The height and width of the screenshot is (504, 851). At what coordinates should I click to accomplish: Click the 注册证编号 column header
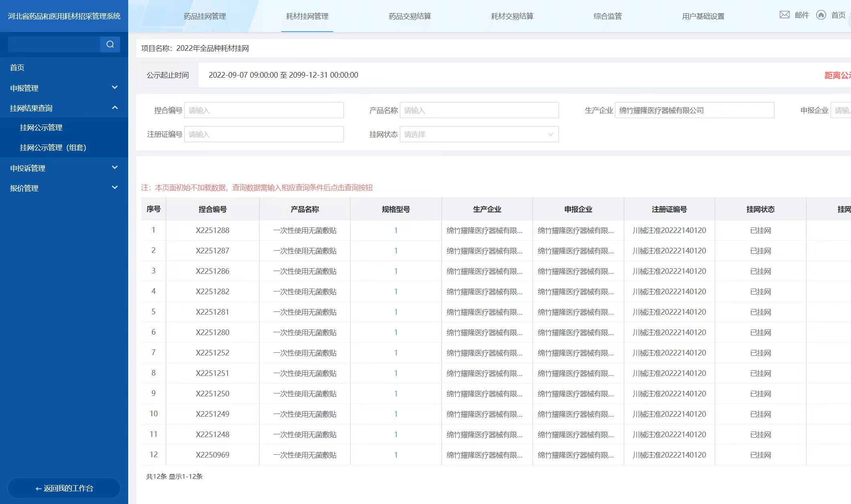tap(670, 209)
